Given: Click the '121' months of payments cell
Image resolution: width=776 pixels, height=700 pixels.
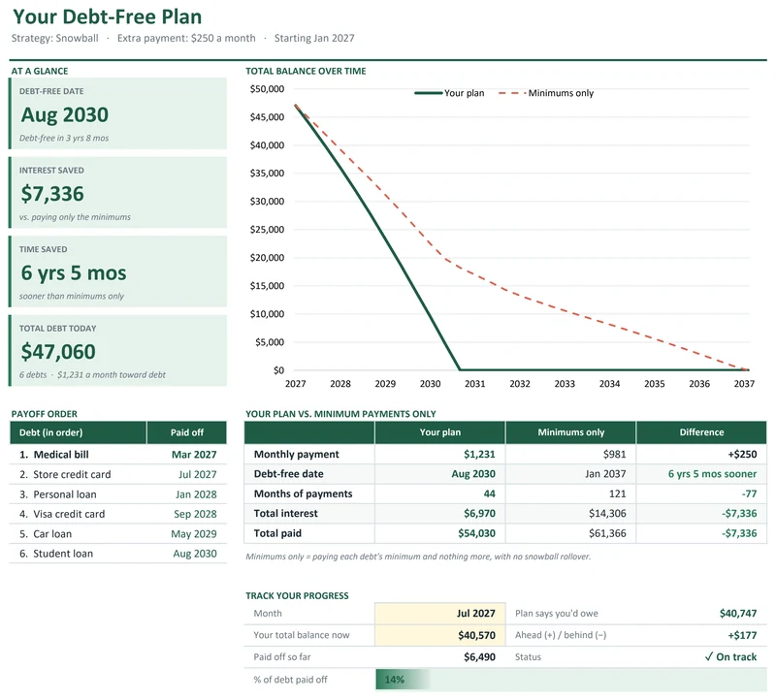Looking at the screenshot, I should click(x=571, y=493).
